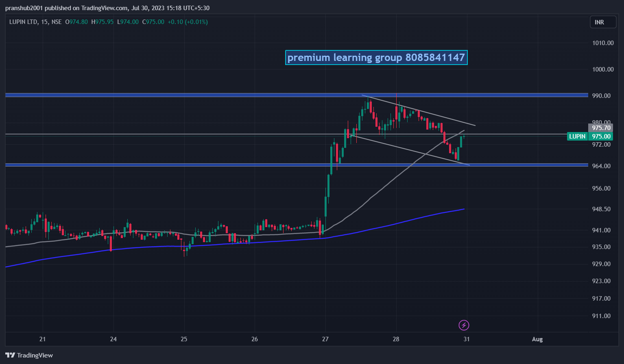Click the 956.00 price axis label
Screen dimensions: 624x364
tap(601, 188)
